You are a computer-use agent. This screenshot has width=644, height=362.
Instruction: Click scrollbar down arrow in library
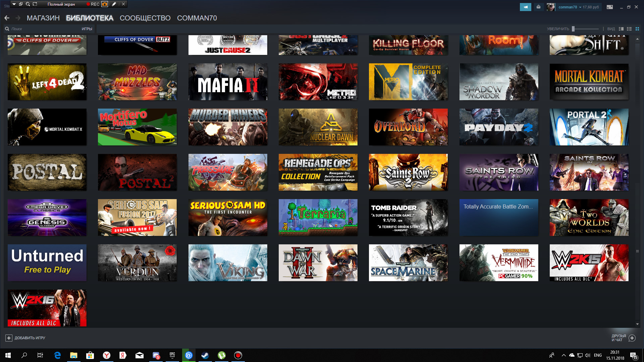click(x=637, y=324)
